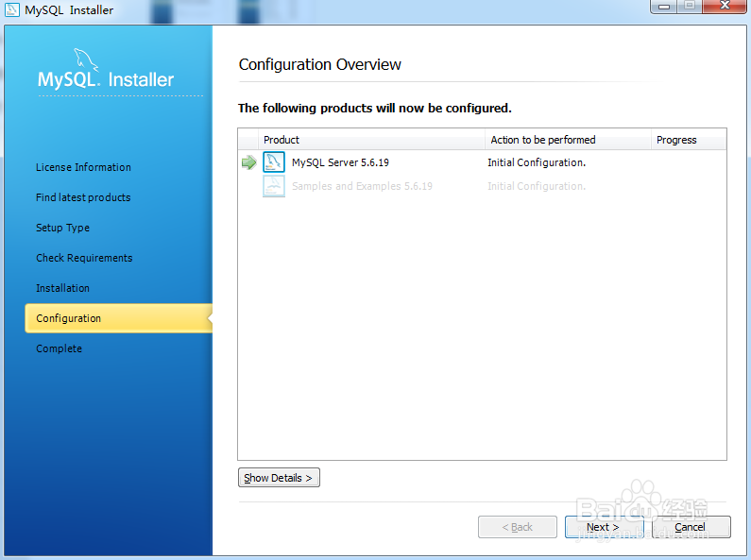Click the MySQL Installer title bar icon
Viewport: 751px width, 560px height.
point(12,9)
